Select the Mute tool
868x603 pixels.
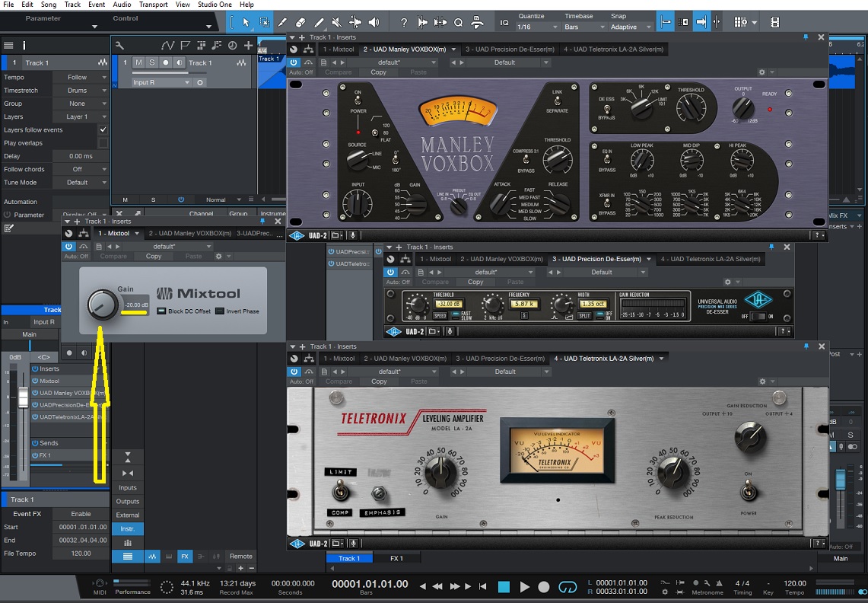pyautogui.click(x=336, y=22)
